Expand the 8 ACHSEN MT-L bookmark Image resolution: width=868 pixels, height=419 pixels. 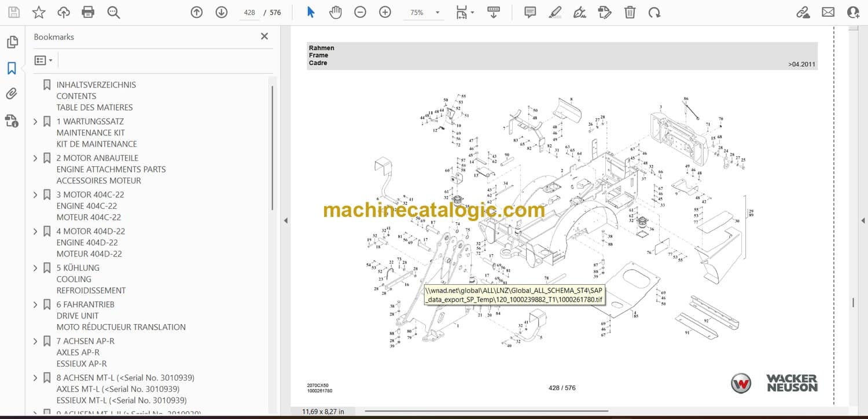(x=35, y=377)
